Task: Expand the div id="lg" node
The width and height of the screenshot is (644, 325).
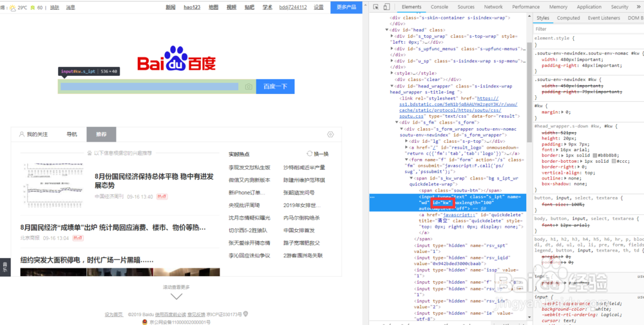Action: pos(406,141)
